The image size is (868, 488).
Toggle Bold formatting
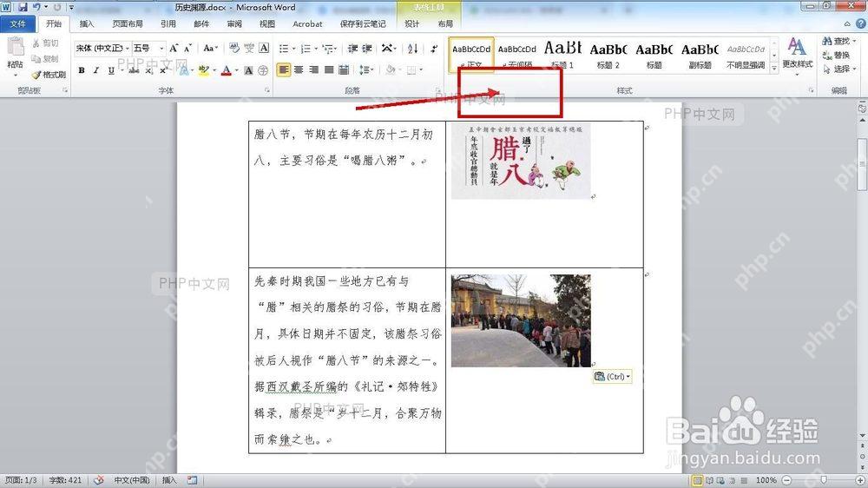tap(82, 70)
